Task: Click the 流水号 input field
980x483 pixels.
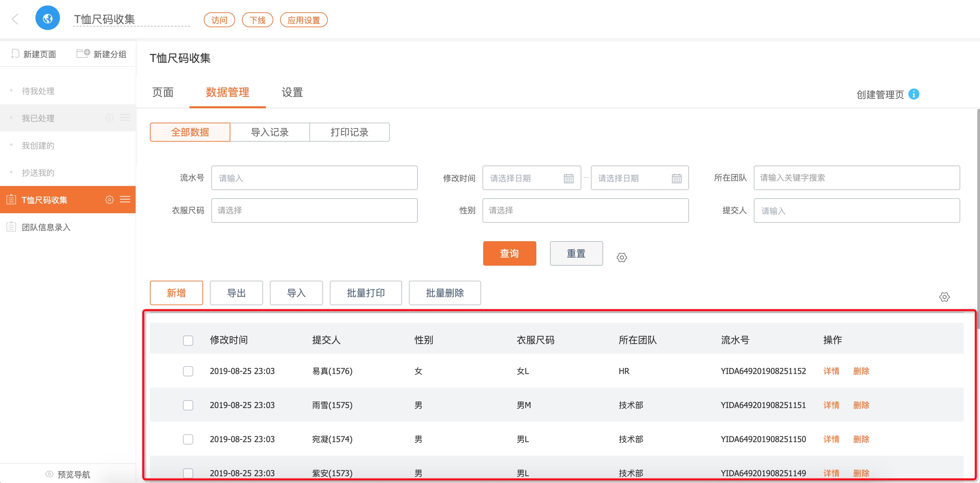Action: [314, 177]
